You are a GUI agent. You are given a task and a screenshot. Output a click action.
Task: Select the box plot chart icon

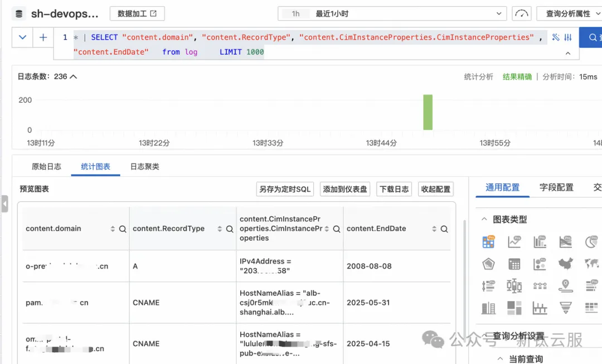[514, 285]
